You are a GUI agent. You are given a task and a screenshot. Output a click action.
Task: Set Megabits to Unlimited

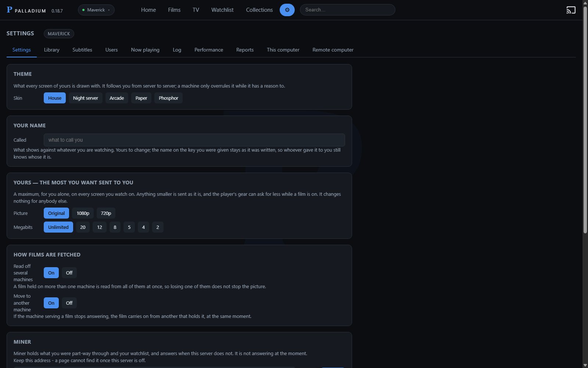pyautogui.click(x=58, y=227)
